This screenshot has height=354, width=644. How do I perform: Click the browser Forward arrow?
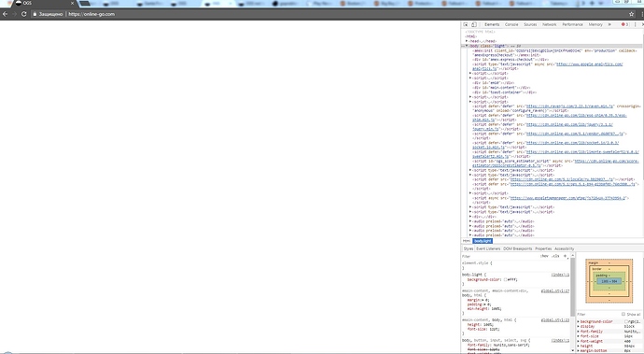pyautogui.click(x=14, y=14)
